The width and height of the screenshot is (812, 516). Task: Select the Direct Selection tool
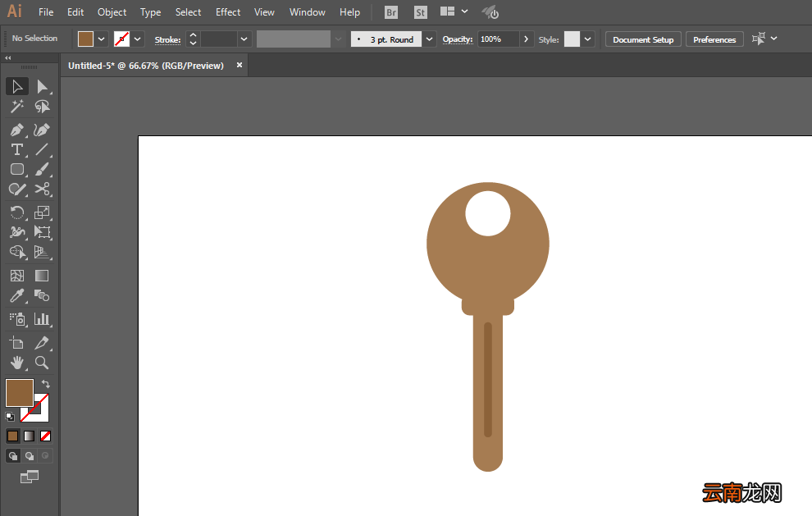[42, 86]
